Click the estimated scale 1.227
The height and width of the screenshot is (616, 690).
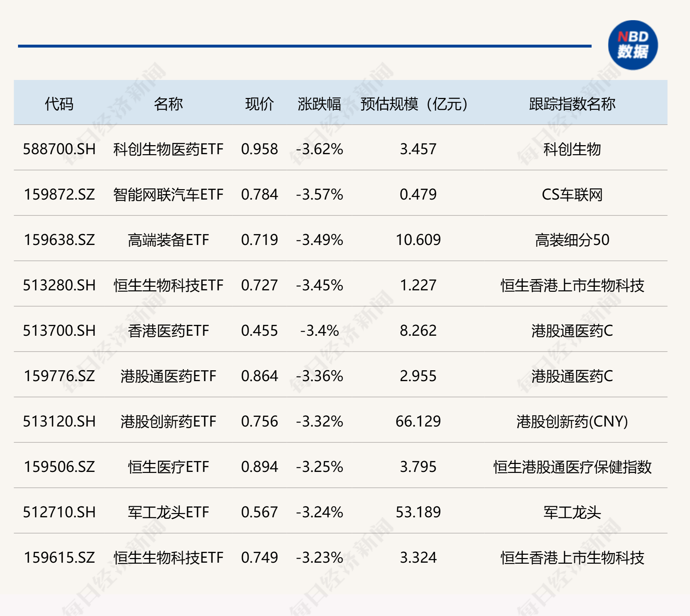pos(418,285)
